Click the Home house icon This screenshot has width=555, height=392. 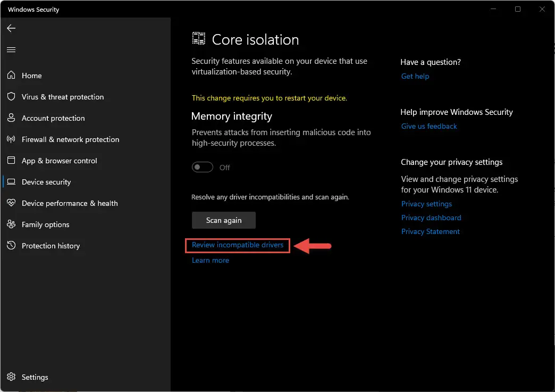[11, 75]
